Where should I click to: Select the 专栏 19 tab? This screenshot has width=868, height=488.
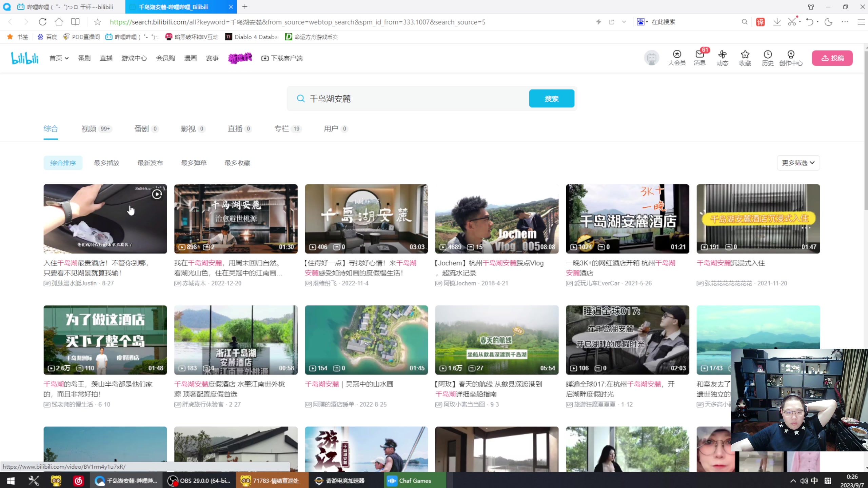point(288,129)
